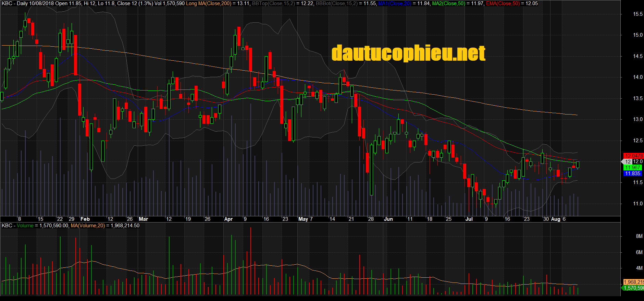Select the Jun label on date axis
644x301 pixels.
(x=388, y=219)
